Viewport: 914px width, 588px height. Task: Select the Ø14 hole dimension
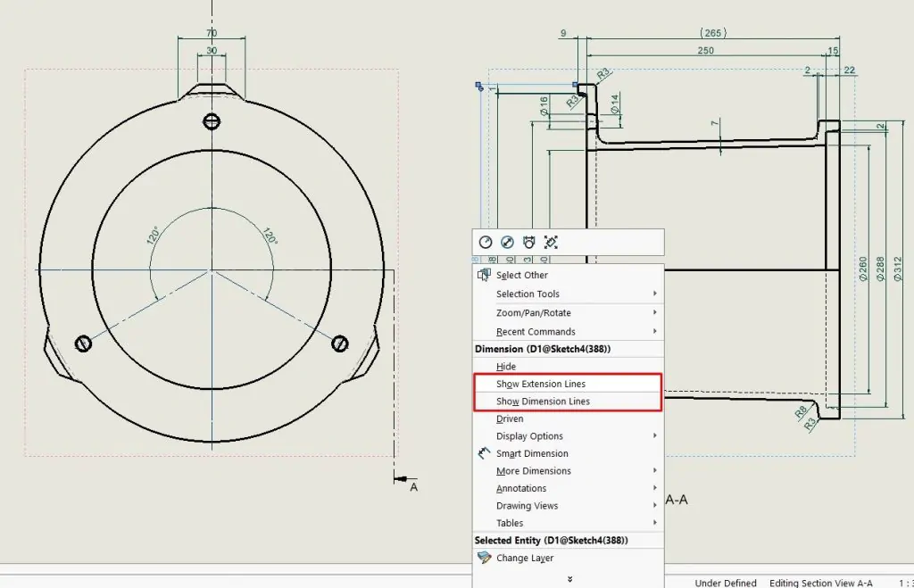coord(615,104)
